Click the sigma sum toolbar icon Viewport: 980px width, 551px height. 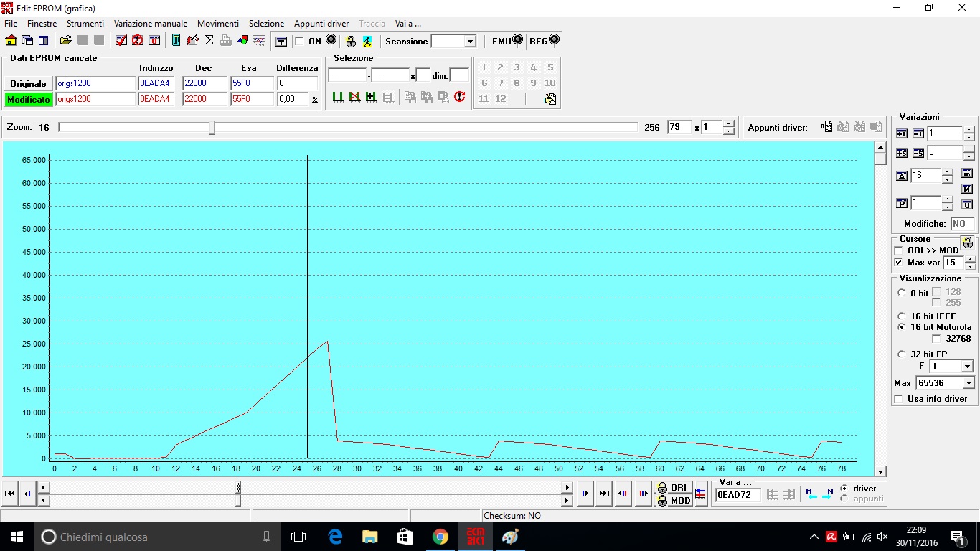(x=209, y=41)
